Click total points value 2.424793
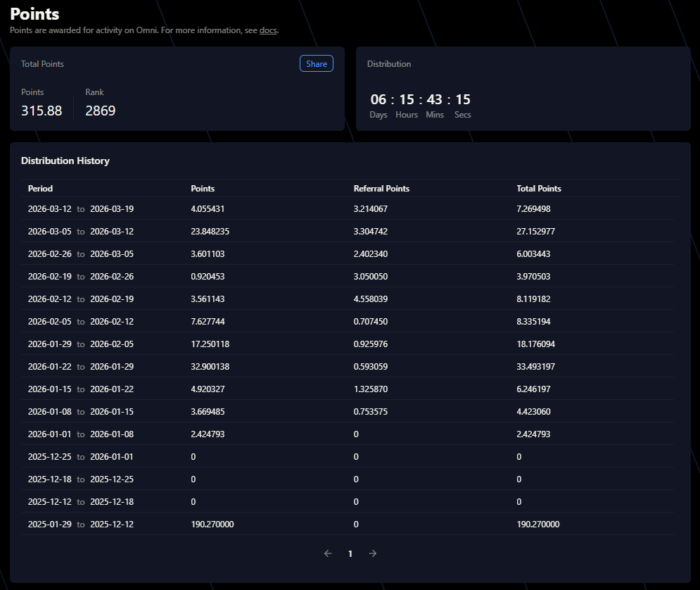Image resolution: width=700 pixels, height=590 pixels. tap(533, 434)
